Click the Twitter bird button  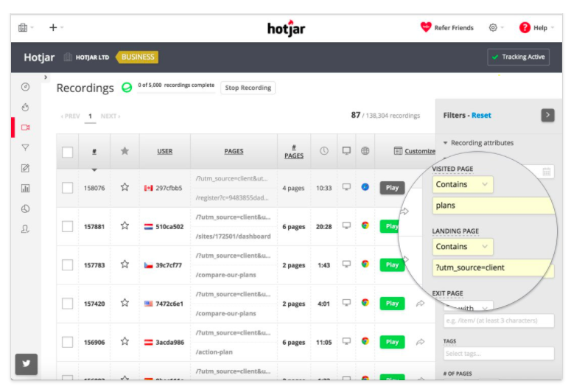pyautogui.click(x=27, y=364)
